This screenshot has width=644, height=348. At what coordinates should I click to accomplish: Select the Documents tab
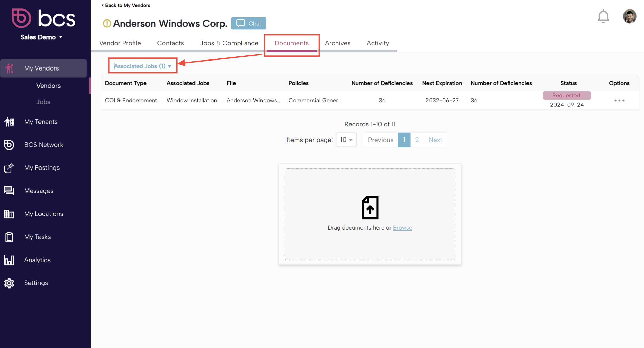tap(291, 43)
